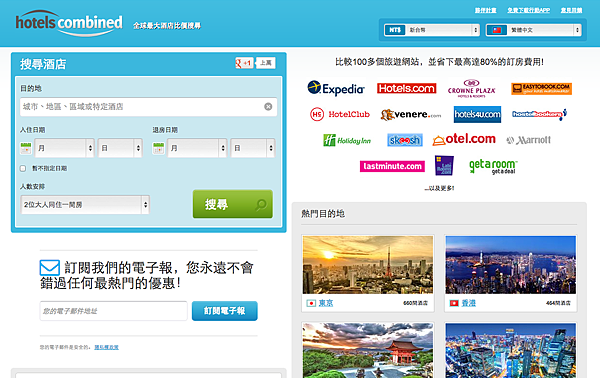Click the Skoosh logo
The image size is (600, 378).
404,140
